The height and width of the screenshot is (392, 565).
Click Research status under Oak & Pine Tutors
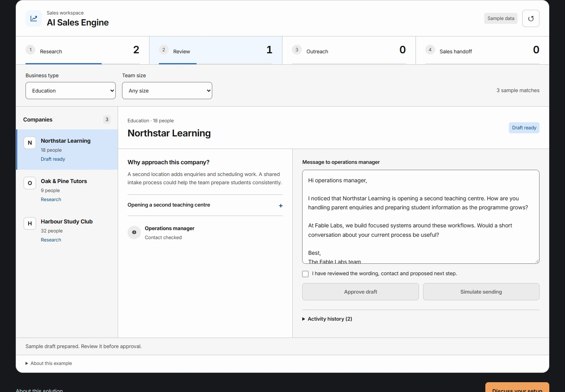coord(51,200)
